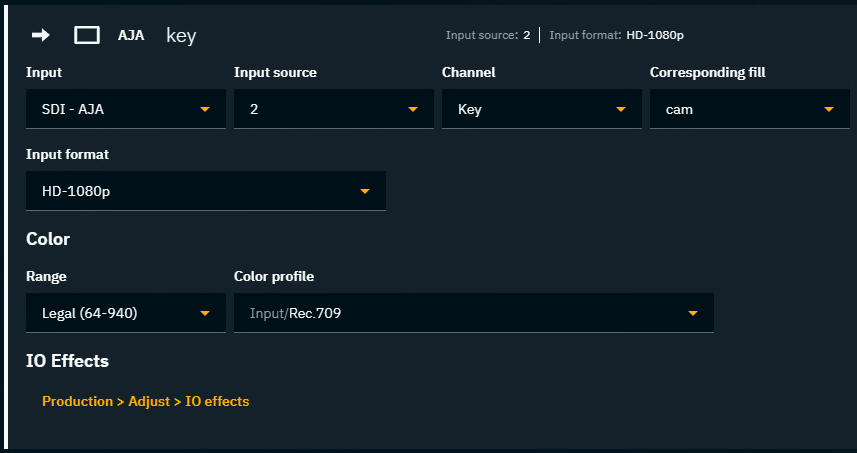Expand the Corresponding fill cam dropdown

(x=749, y=109)
